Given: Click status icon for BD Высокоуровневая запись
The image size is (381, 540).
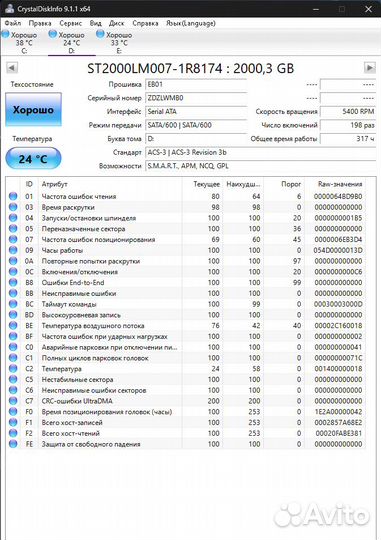Looking at the screenshot, I should click(x=13, y=315).
